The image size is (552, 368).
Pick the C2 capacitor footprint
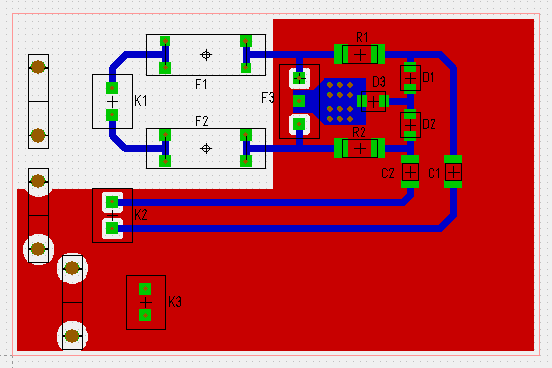point(410,172)
